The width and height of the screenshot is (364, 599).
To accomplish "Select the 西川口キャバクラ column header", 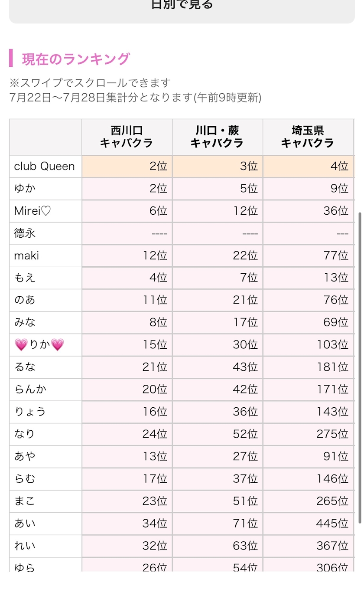I will (x=127, y=137).
